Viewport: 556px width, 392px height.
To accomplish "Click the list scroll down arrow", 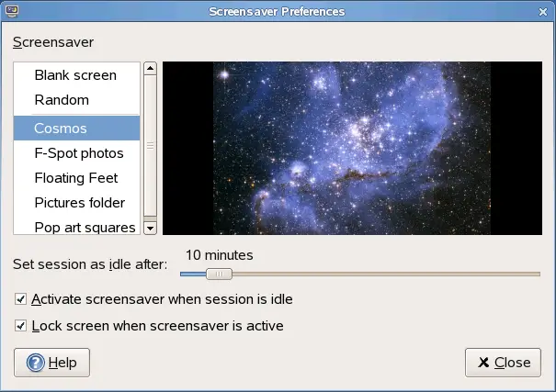I will (x=151, y=228).
